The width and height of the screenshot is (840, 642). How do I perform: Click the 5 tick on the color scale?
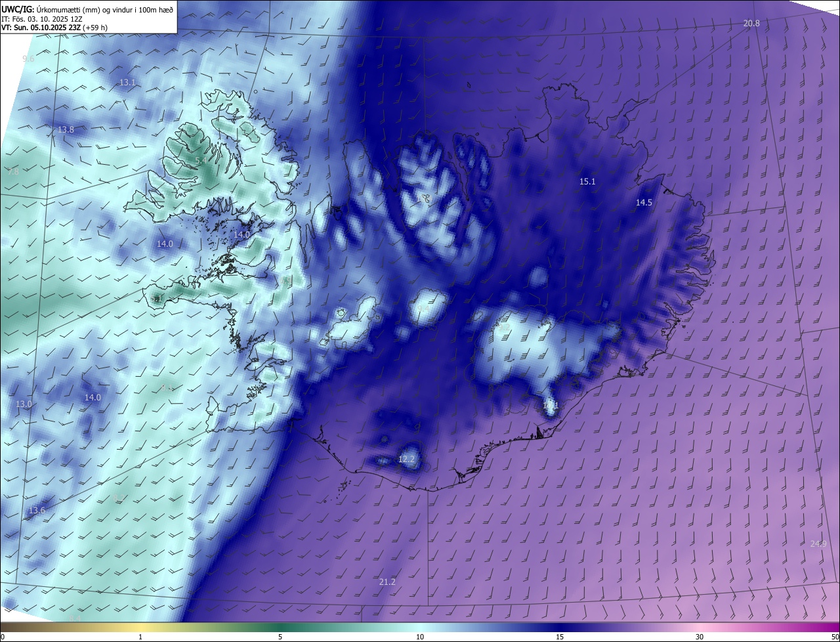pos(280,637)
